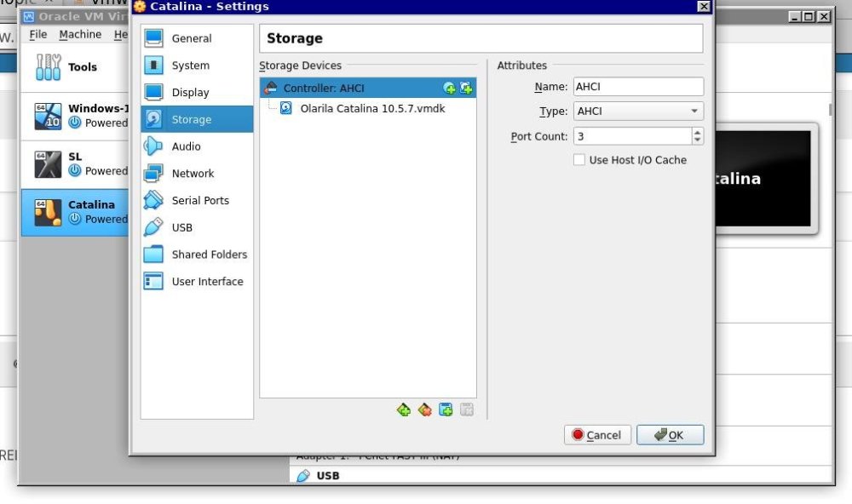852x504 pixels.
Task: Select Windows-10 VM in the machine list
Action: tap(75, 117)
